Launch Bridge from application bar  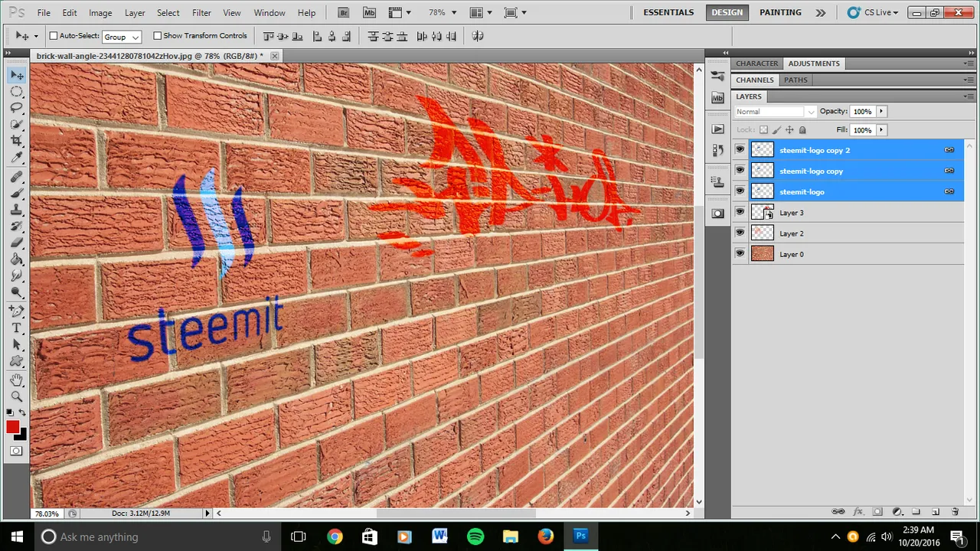click(344, 13)
